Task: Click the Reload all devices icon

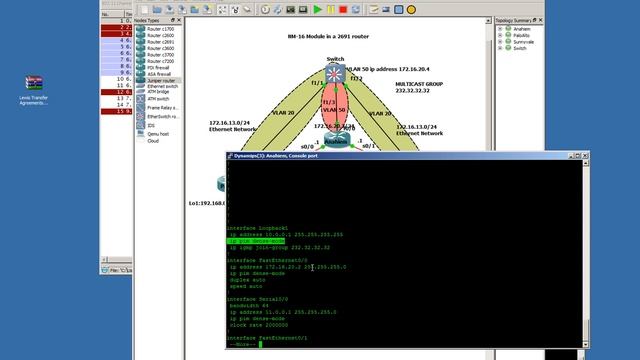Action: (x=356, y=9)
